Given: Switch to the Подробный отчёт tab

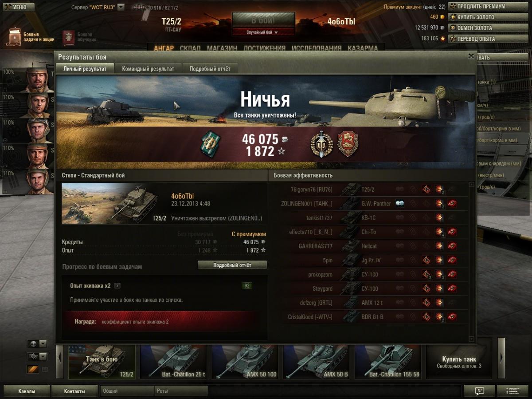Looking at the screenshot, I should tap(210, 69).
